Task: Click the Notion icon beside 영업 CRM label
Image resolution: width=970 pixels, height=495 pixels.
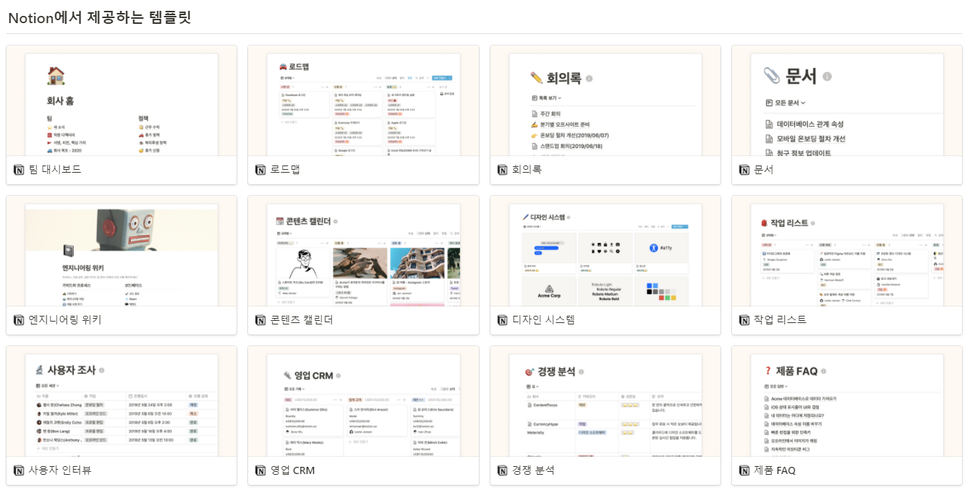Action: coord(260,470)
